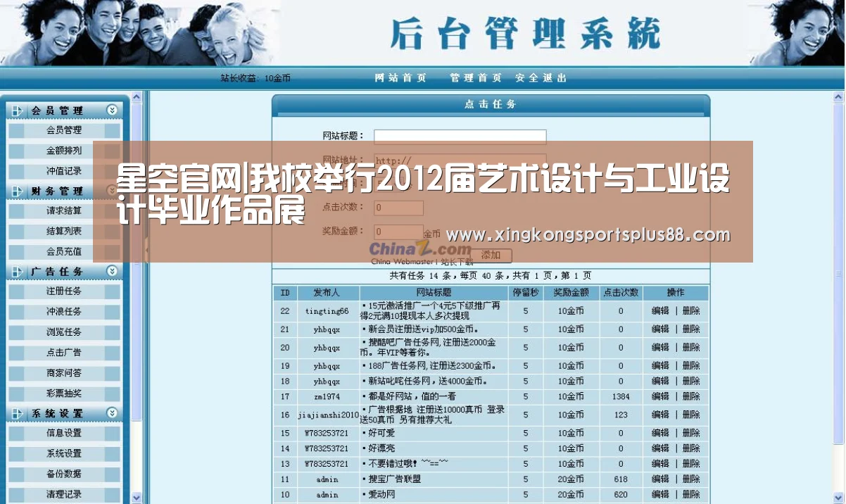Open the 注册任务 sidebar item

pyautogui.click(x=64, y=291)
